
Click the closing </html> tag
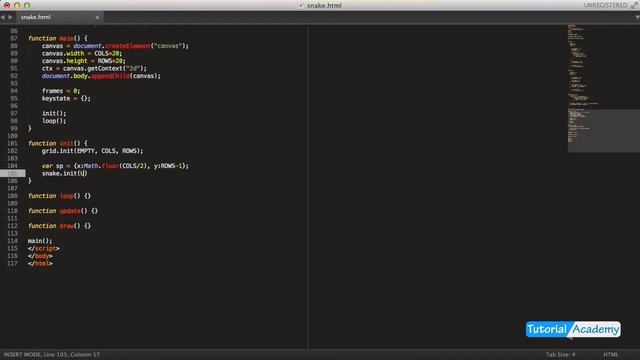pyautogui.click(x=40, y=264)
